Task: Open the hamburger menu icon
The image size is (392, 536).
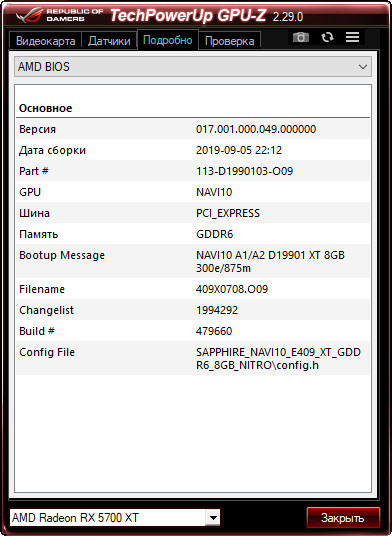Action: pos(352,37)
